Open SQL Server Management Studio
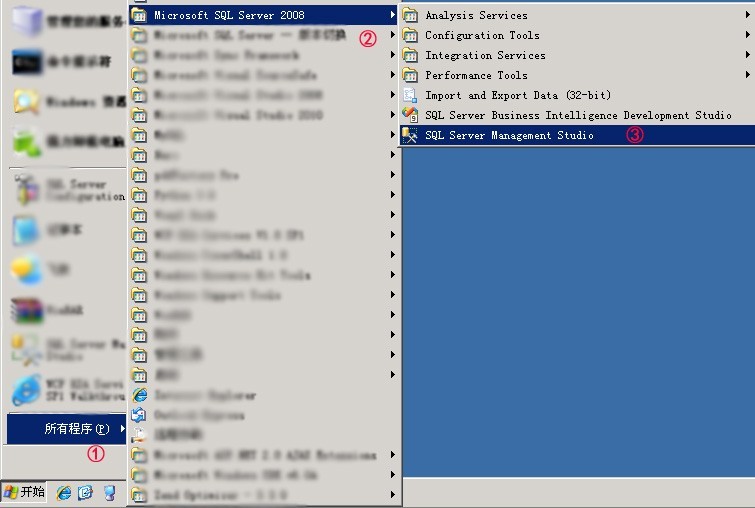This screenshot has width=755, height=508. click(x=577, y=135)
